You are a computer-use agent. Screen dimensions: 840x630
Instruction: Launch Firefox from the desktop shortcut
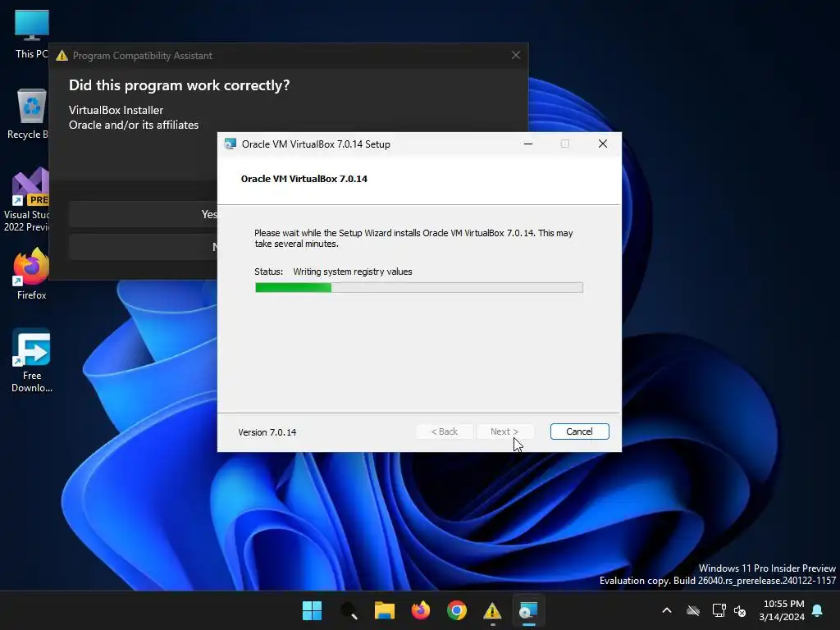coord(31,274)
